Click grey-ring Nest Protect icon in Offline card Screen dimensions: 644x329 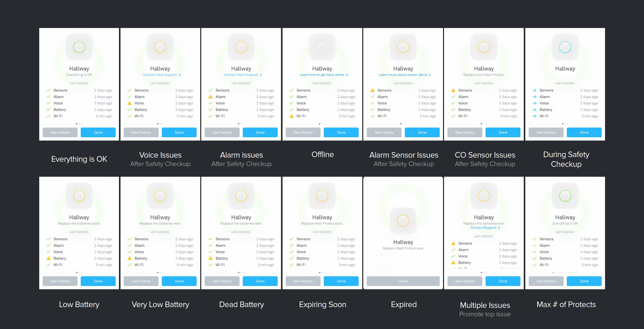point(322,47)
